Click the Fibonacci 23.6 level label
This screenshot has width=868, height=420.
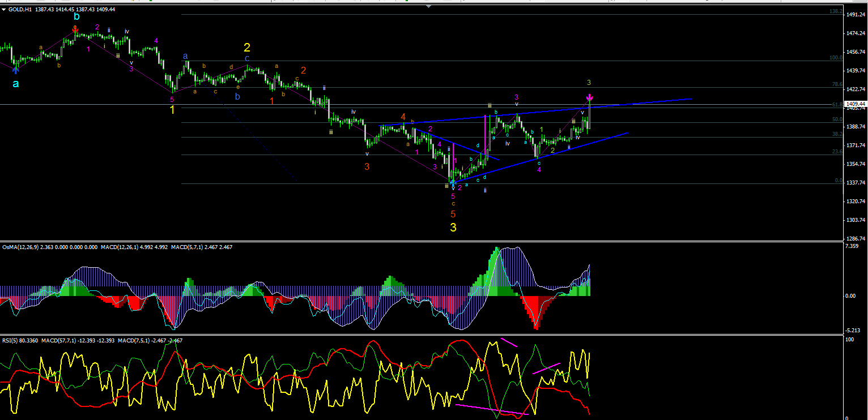[838, 152]
